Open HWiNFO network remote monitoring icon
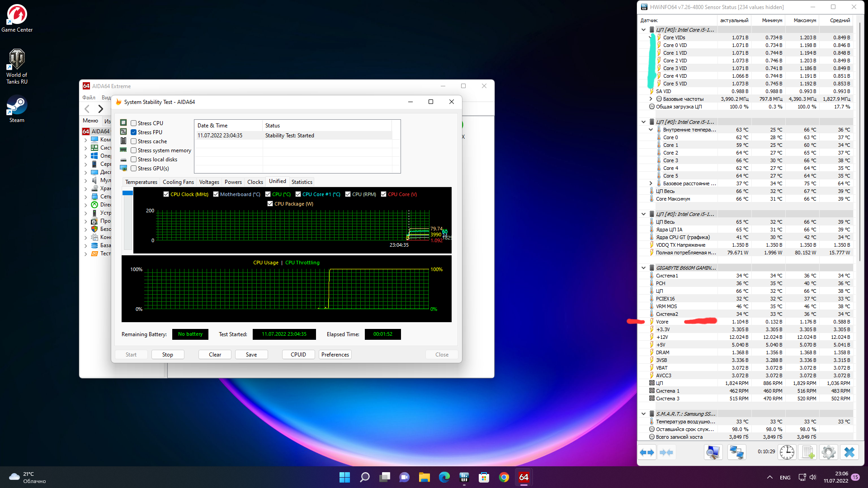This screenshot has width=868, height=488. 736,452
